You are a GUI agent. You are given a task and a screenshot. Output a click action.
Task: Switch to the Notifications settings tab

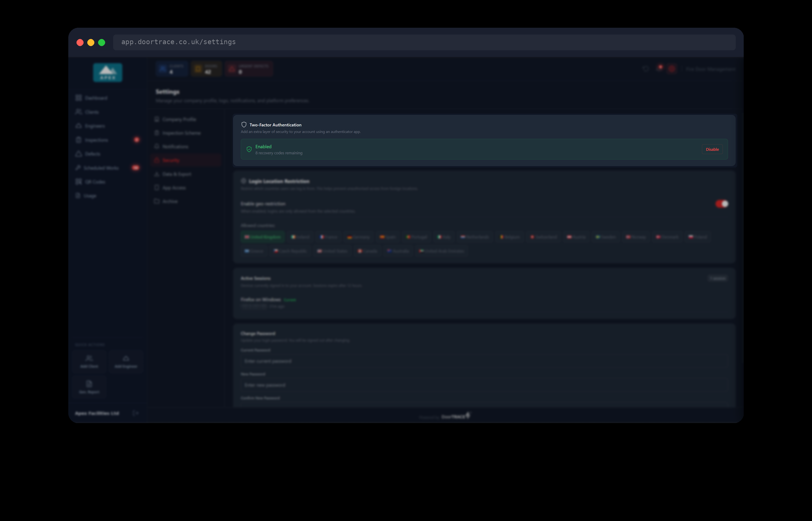tap(186, 147)
